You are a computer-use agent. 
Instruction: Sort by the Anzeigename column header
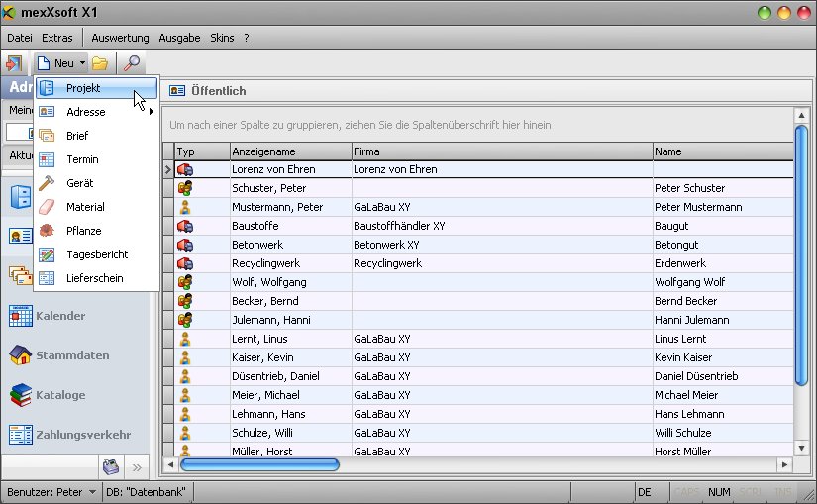click(291, 151)
